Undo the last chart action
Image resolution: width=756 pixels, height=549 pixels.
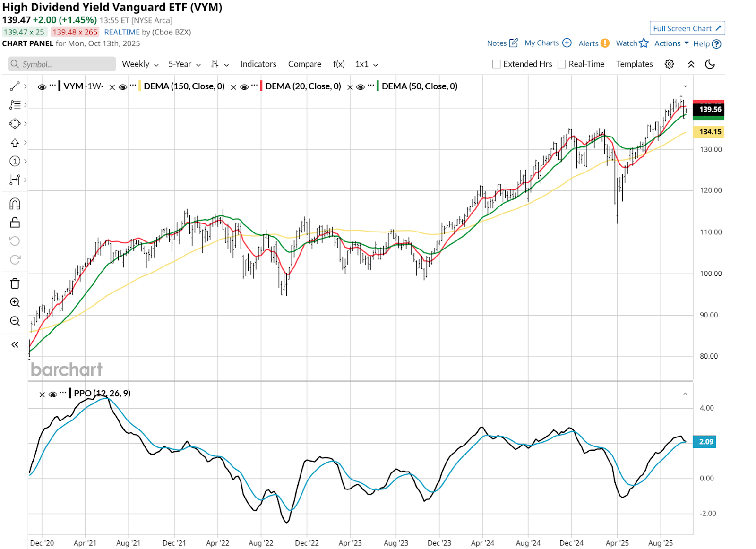coord(15,241)
